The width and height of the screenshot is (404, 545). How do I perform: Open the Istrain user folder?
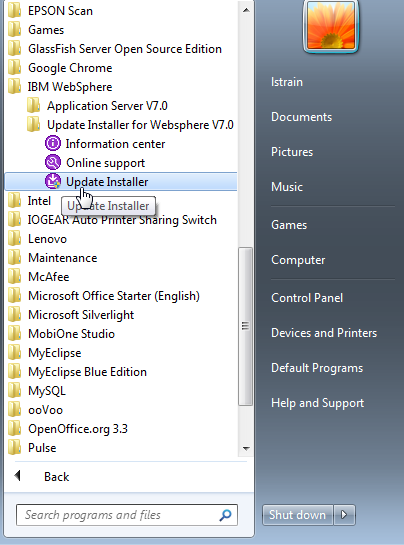287,82
